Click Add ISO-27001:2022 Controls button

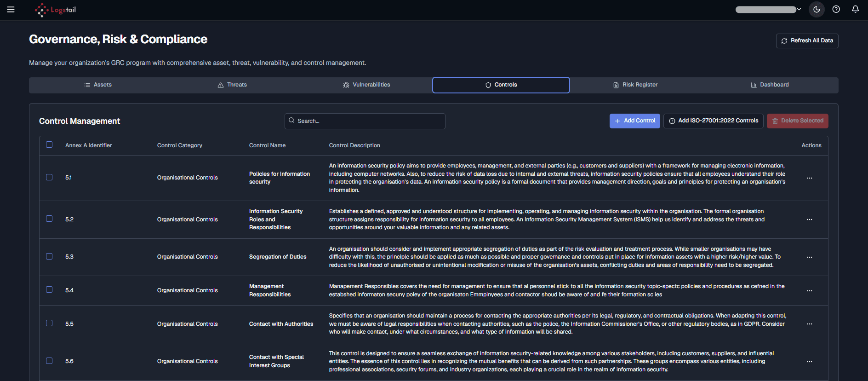click(714, 121)
